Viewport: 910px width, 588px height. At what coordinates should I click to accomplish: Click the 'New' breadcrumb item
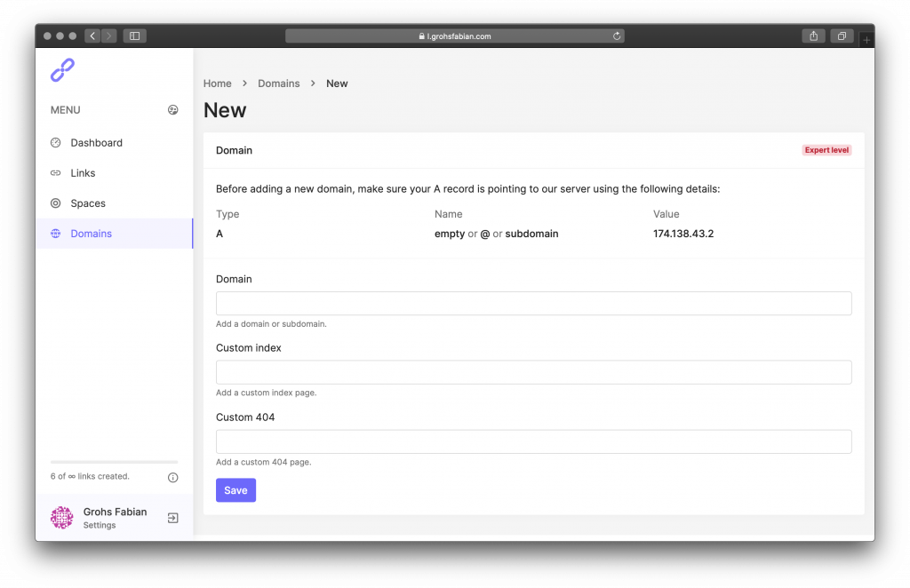coord(337,83)
